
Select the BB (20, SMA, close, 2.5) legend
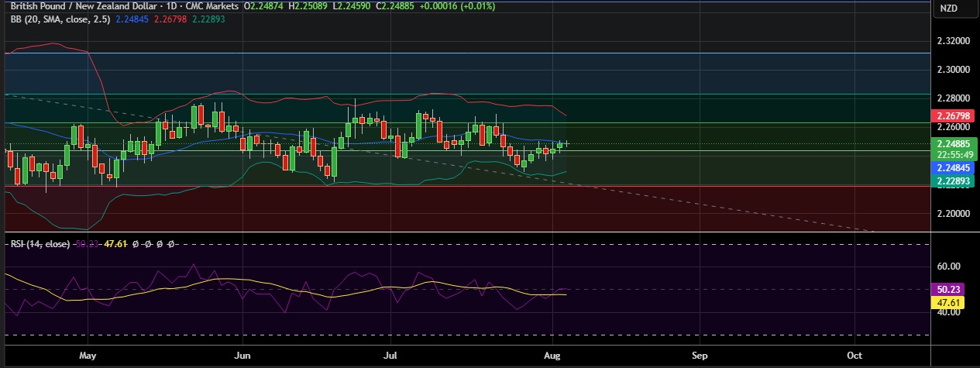pos(60,19)
